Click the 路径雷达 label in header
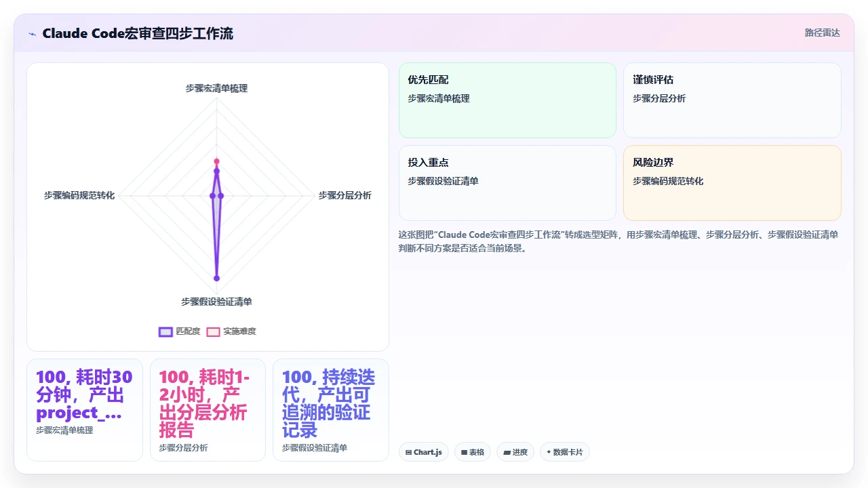Viewport: 868px width, 488px height. point(822,33)
